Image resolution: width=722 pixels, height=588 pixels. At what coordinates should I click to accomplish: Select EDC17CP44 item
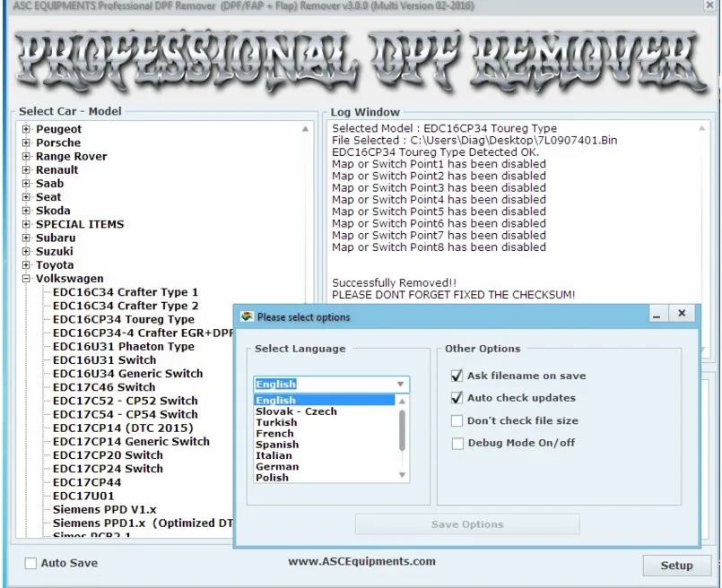pos(87,482)
